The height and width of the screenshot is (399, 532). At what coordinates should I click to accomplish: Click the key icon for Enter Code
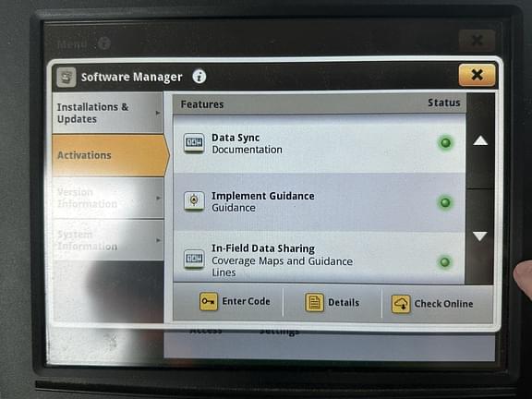coord(209,301)
